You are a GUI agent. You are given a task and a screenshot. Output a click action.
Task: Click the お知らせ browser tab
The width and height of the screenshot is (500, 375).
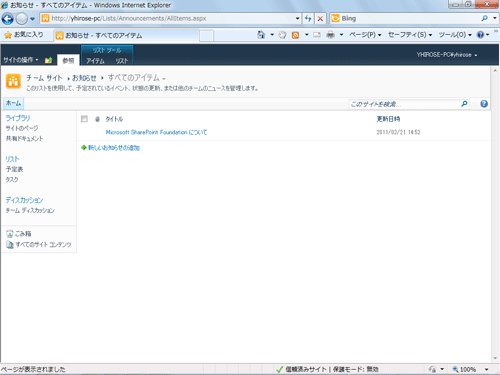[127, 36]
